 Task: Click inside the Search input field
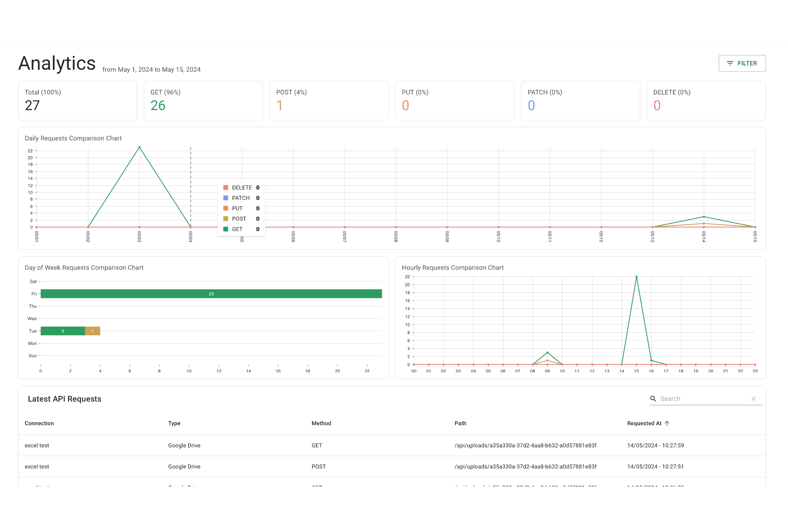695,399
